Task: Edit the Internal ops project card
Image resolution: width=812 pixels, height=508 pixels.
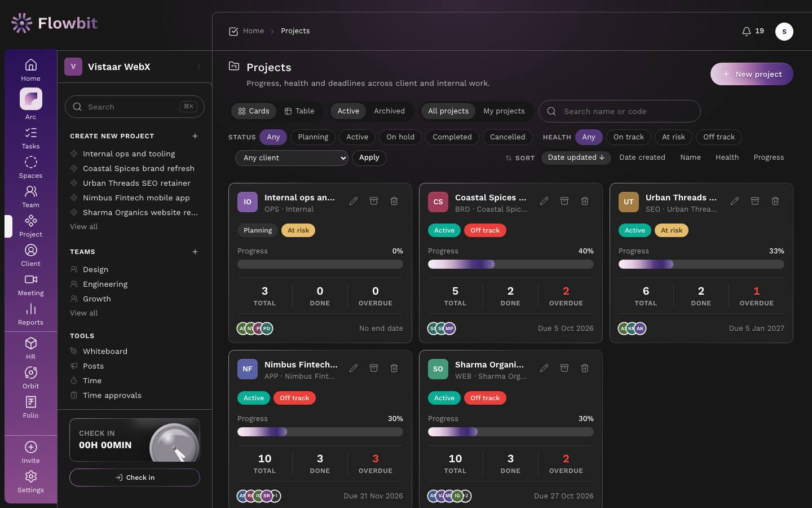Action: point(354,201)
